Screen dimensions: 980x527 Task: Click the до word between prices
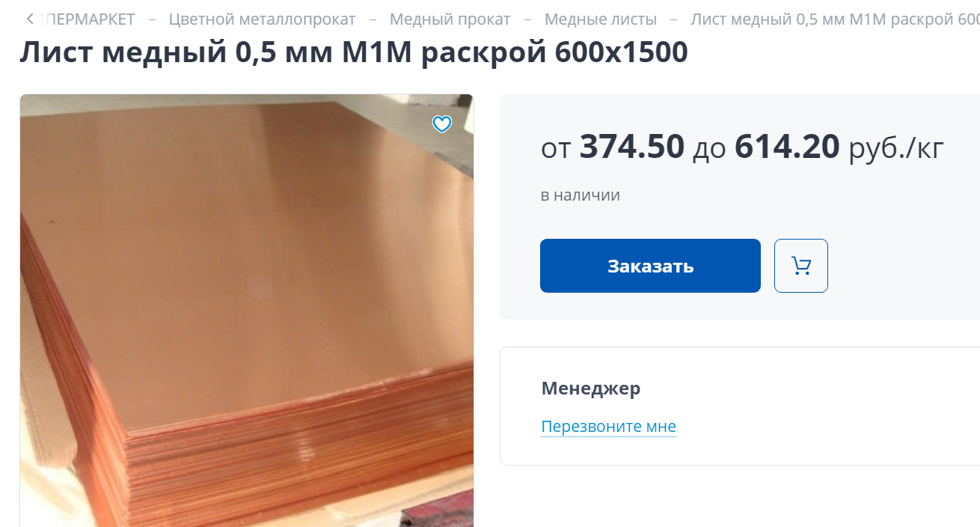[x=709, y=150]
